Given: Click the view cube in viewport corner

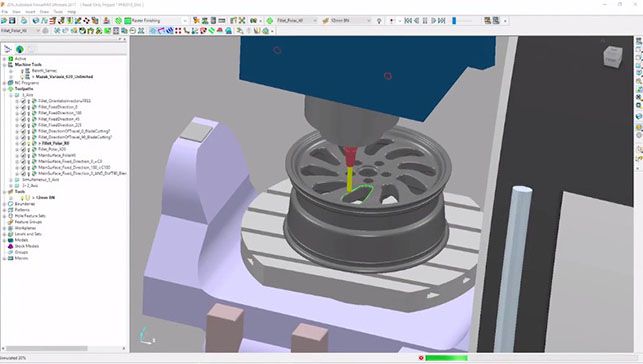Looking at the screenshot, I should (x=613, y=57).
